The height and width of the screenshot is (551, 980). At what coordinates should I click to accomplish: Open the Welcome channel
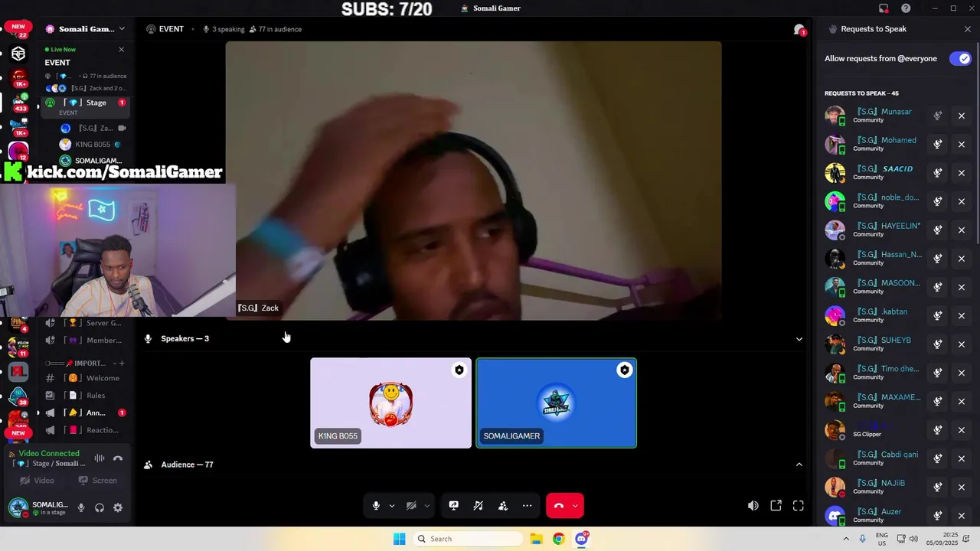point(85,378)
